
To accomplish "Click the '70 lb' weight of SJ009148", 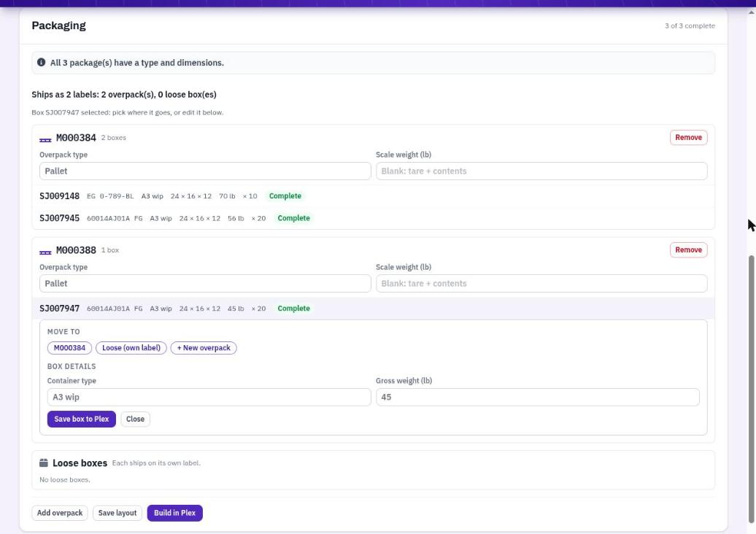I will click(x=227, y=196).
